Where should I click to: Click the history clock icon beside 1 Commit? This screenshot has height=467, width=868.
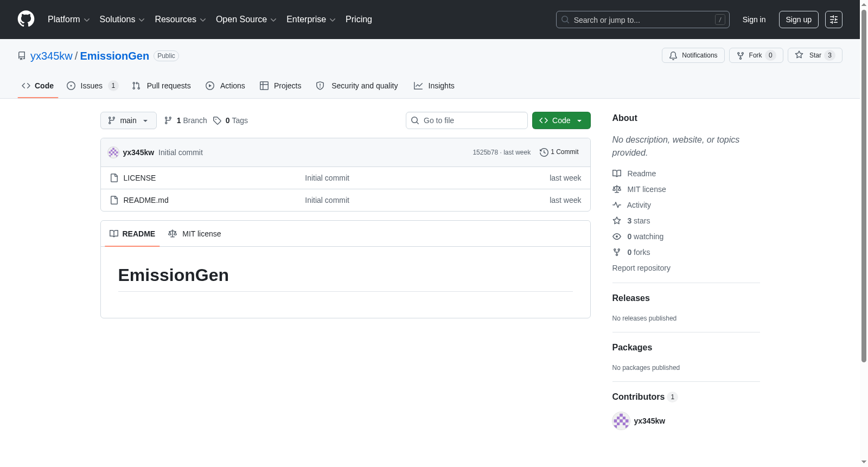[544, 152]
